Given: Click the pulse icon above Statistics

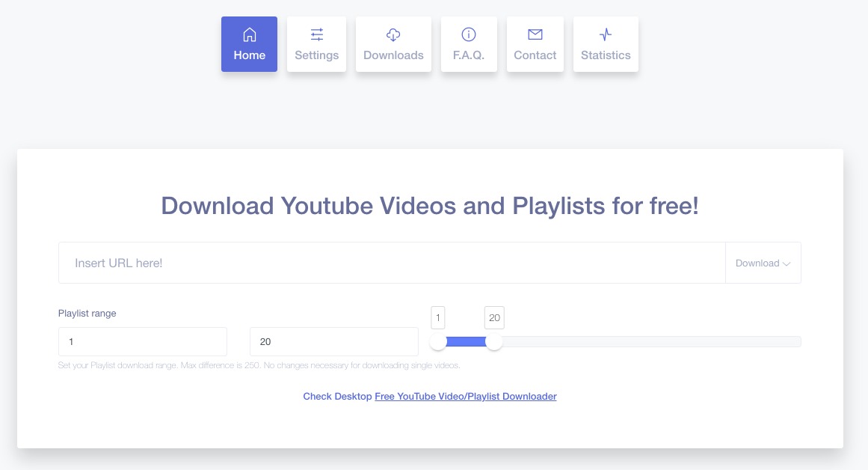Looking at the screenshot, I should [606, 34].
